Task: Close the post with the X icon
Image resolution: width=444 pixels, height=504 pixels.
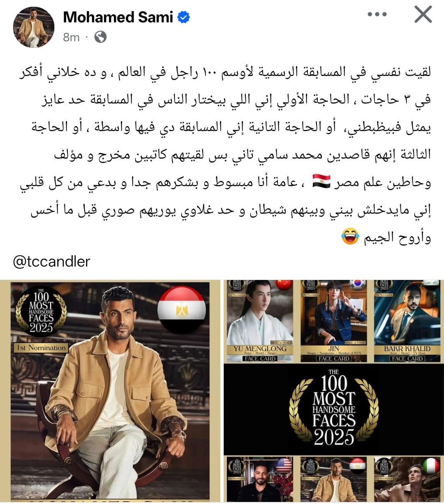Action: click(x=423, y=15)
